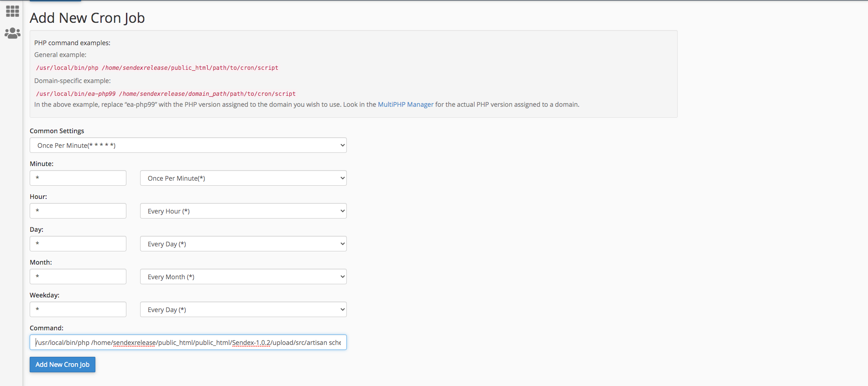Click the general example PHP command code
This screenshot has width=868, height=386.
click(x=157, y=68)
